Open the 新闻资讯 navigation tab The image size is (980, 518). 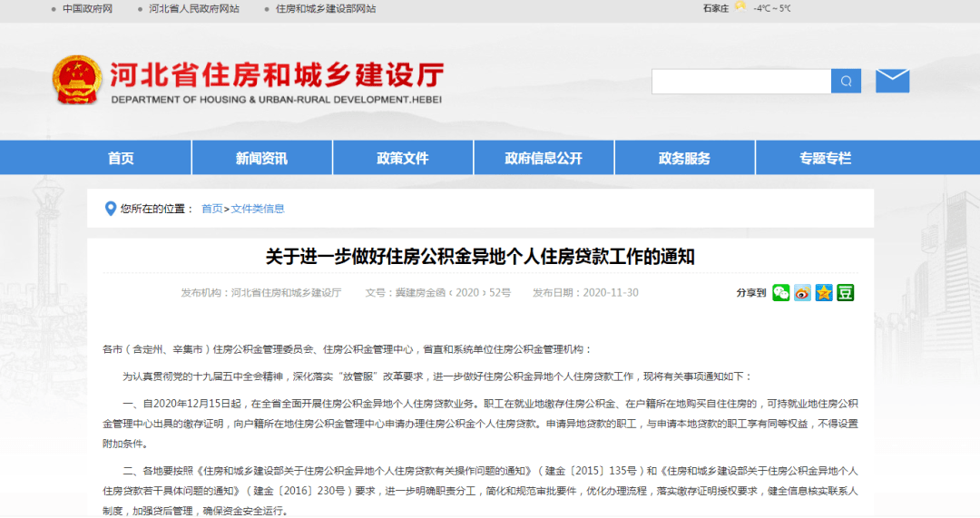tap(262, 158)
